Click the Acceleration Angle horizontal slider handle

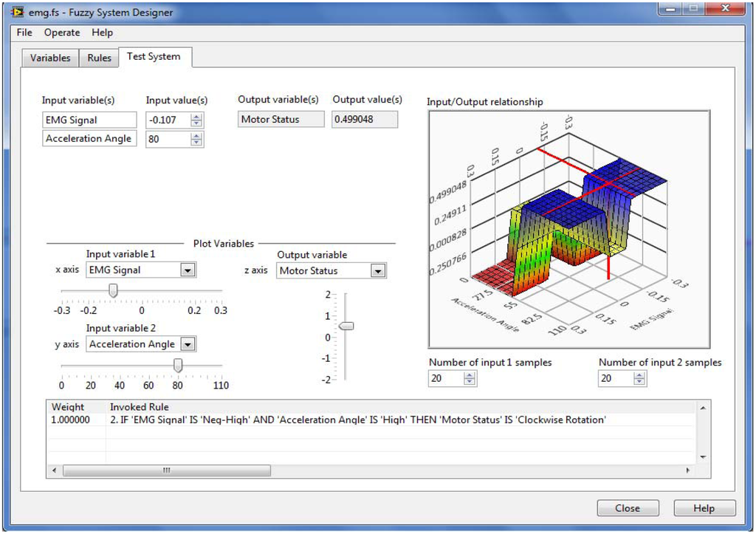pyautogui.click(x=178, y=365)
